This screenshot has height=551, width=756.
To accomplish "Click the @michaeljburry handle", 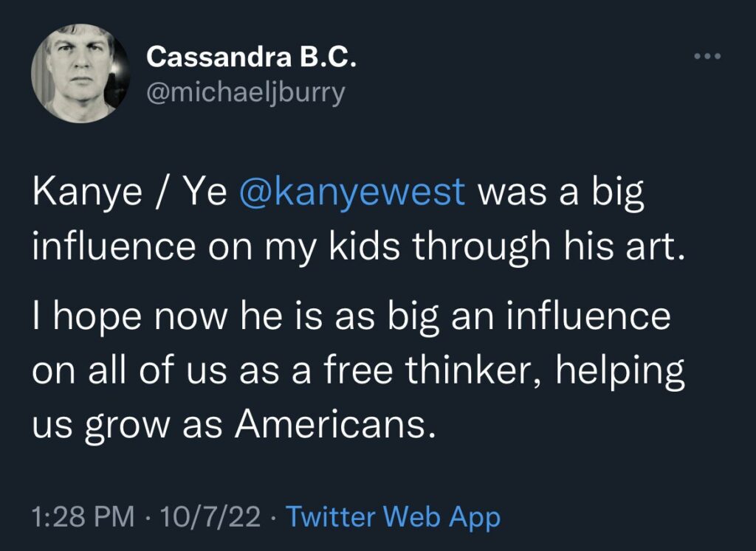I will point(245,94).
